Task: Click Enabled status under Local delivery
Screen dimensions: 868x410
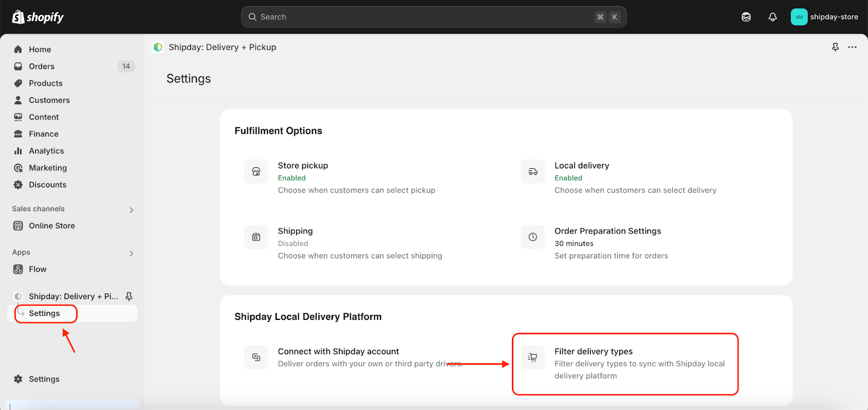Action: pyautogui.click(x=569, y=178)
